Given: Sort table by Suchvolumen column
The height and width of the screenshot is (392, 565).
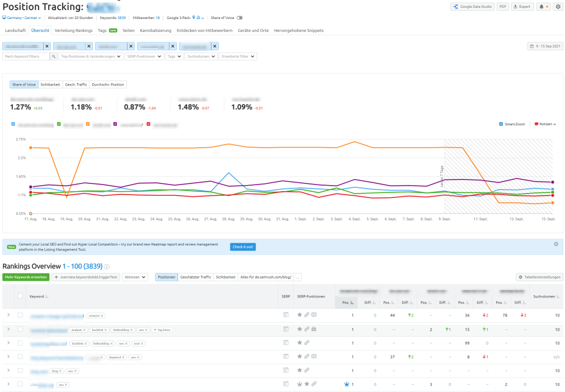Looking at the screenshot, I should 547,296.
